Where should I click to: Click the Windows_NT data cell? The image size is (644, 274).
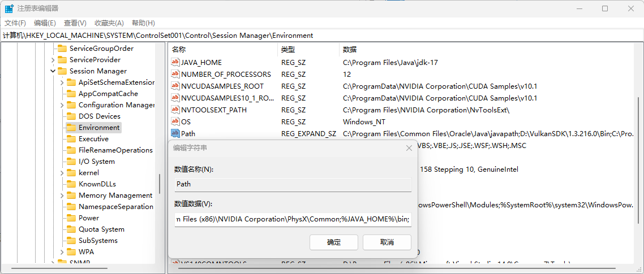point(364,122)
